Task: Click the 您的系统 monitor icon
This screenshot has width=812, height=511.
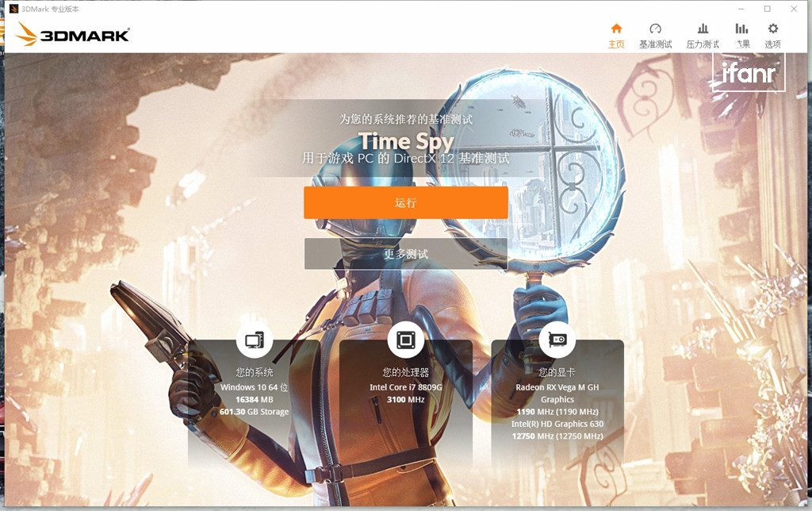Action: point(254,341)
